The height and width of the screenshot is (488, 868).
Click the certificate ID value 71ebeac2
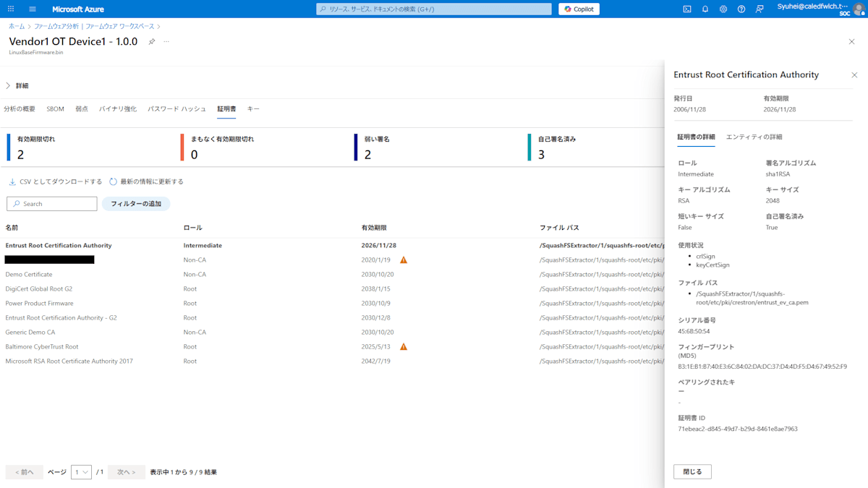738,429
